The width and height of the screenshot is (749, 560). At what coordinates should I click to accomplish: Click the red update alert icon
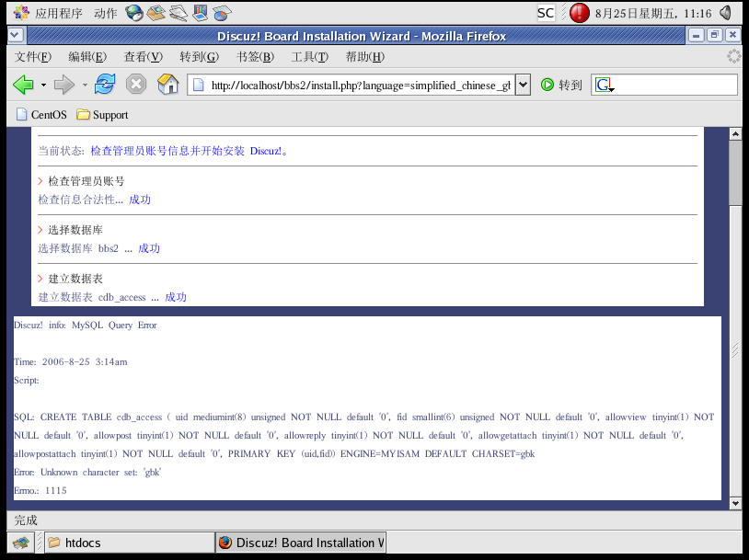(580, 13)
